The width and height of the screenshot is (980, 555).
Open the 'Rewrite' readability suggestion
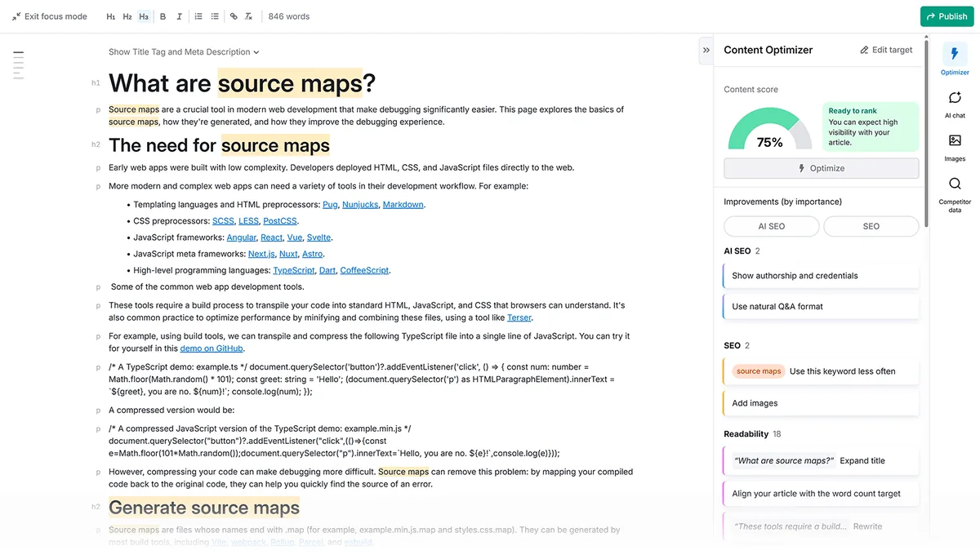tap(821, 526)
